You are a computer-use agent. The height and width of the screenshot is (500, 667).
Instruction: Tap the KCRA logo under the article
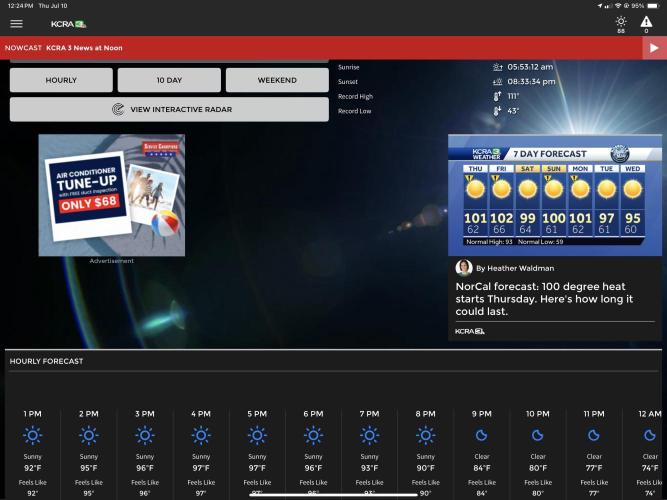pyautogui.click(x=470, y=331)
